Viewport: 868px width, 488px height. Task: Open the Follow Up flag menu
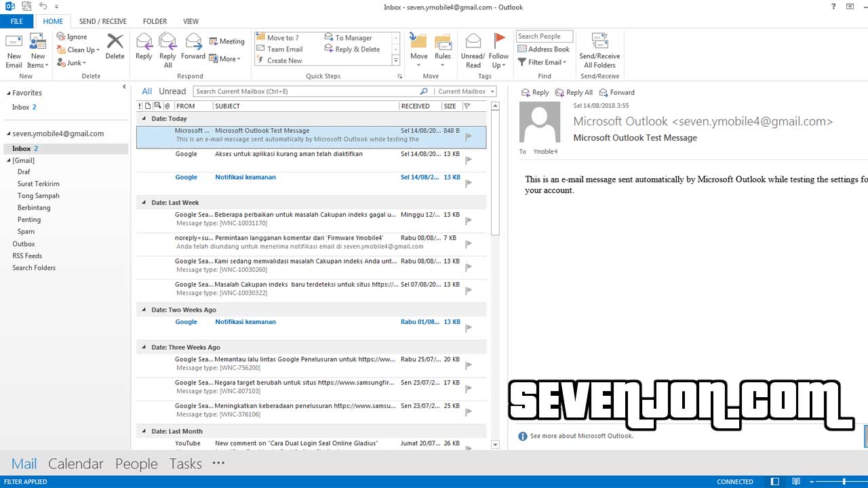point(498,51)
